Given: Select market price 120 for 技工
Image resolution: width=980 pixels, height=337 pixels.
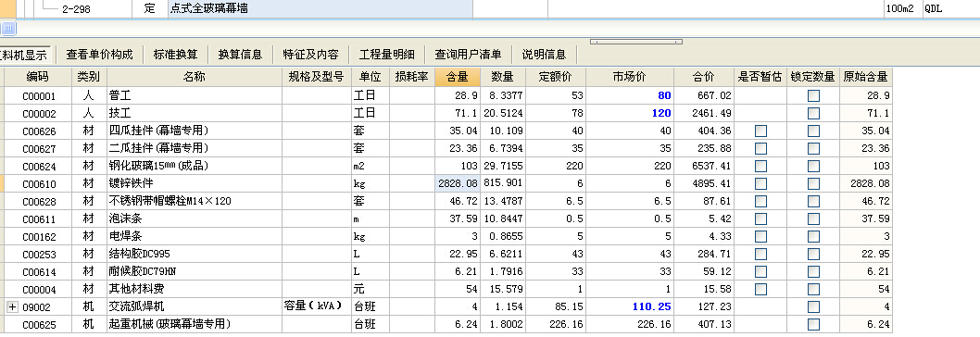Looking at the screenshot, I should tap(630, 114).
